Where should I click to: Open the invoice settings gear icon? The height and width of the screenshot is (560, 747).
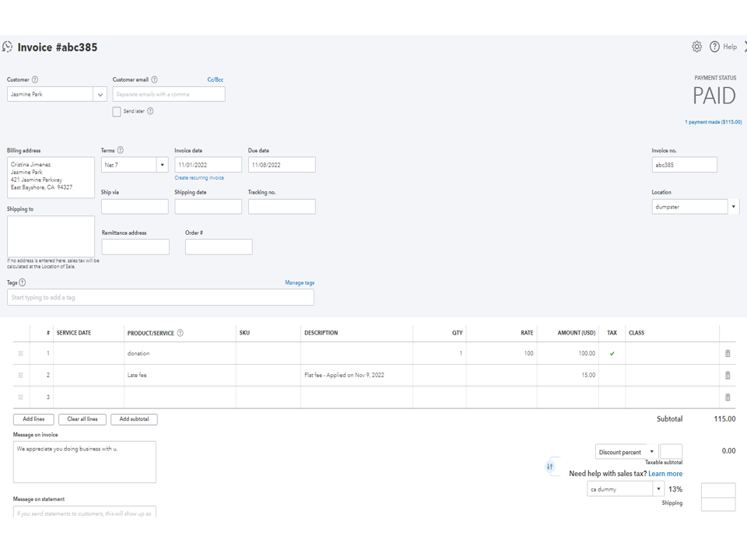coord(696,47)
